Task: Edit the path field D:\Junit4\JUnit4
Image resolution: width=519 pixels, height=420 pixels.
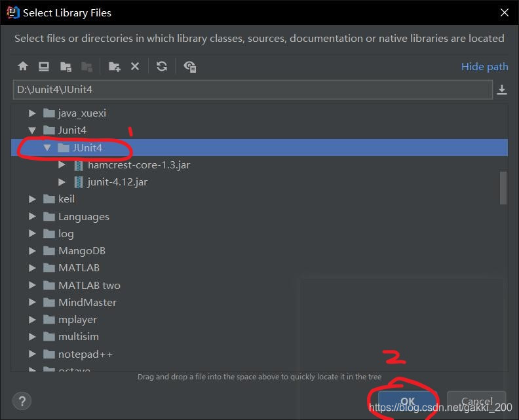Action: click(x=252, y=90)
